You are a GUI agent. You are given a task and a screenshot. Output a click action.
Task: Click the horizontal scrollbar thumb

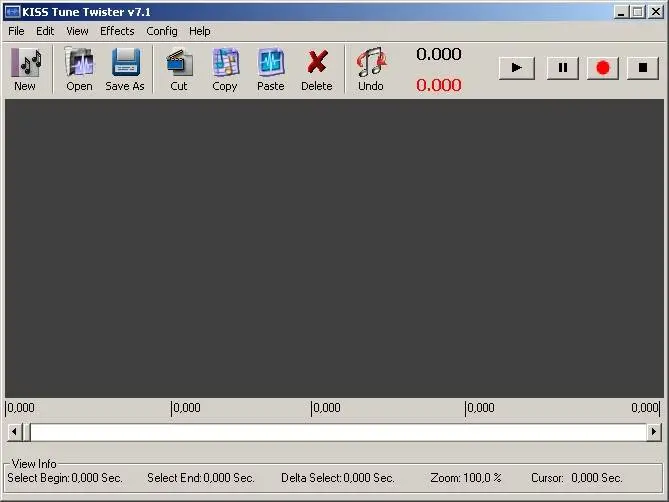click(x=26, y=432)
